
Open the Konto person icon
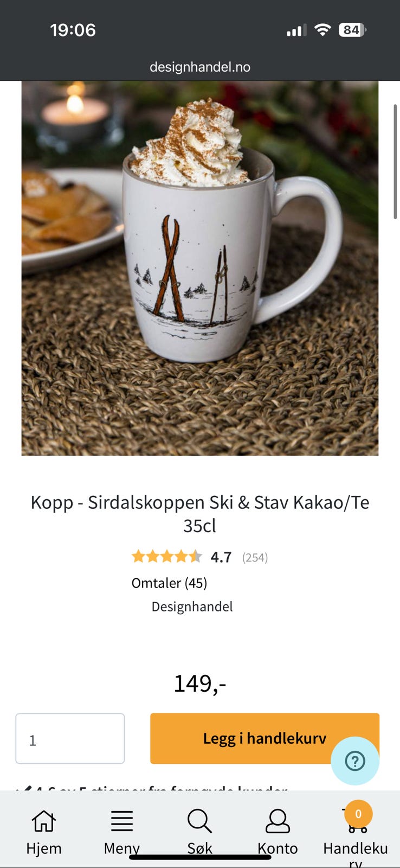(x=278, y=821)
